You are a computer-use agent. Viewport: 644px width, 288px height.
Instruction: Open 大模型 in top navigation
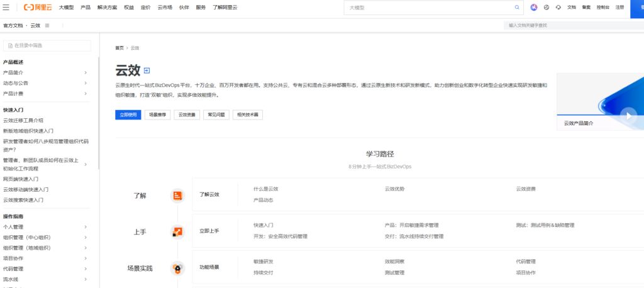pyautogui.click(x=67, y=8)
